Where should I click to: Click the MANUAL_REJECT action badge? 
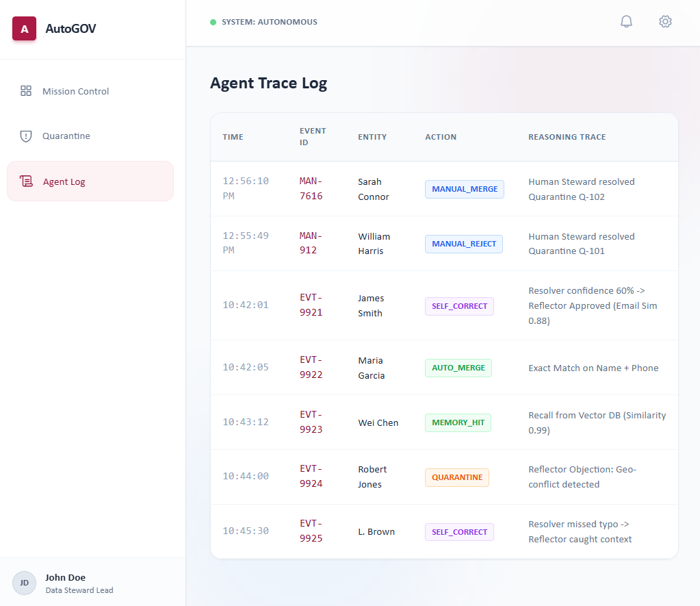[x=463, y=244]
